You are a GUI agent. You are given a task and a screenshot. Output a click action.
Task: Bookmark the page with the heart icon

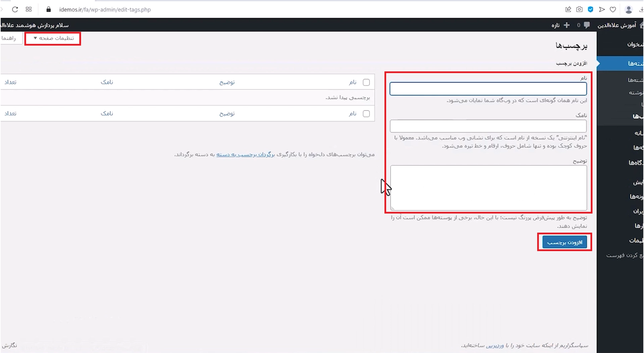pos(613,9)
